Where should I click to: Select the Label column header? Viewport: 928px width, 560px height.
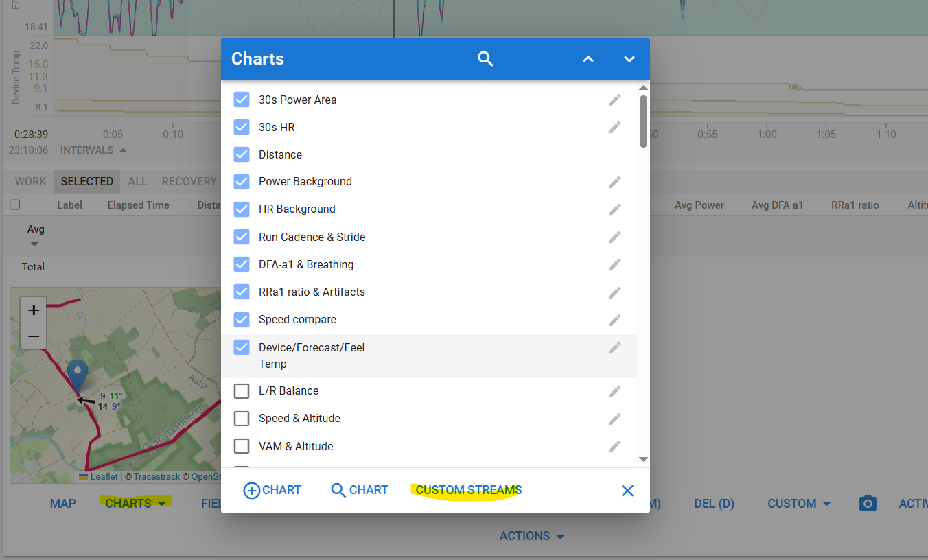[70, 205]
